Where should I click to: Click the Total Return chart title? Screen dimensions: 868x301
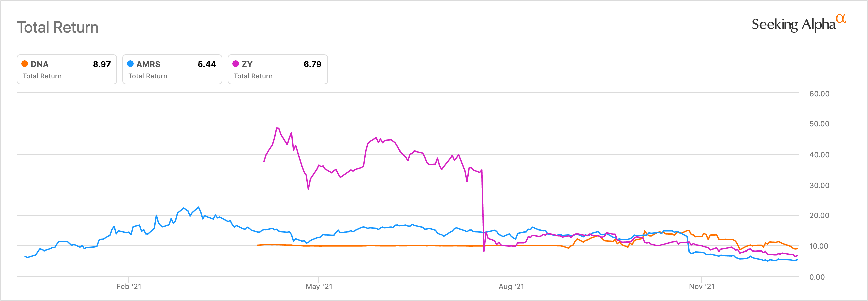pos(58,28)
